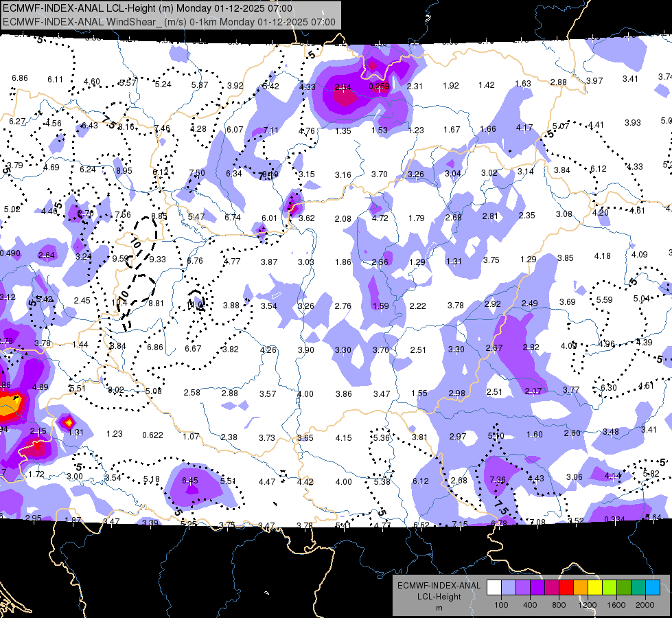This screenshot has height=618, width=672.
Task: Select the dark green legend swatch
Action: tap(624, 587)
